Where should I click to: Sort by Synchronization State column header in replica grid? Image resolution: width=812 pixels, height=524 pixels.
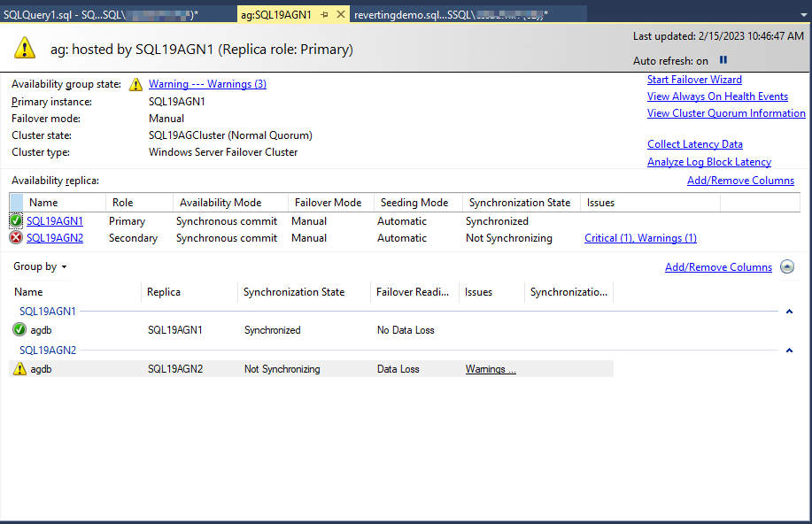tap(519, 203)
